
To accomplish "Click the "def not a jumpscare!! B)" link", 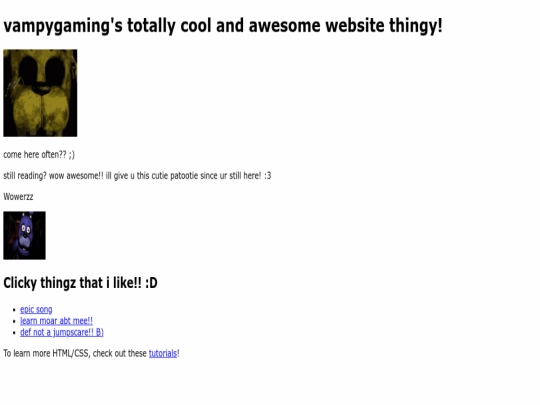I will [62, 332].
